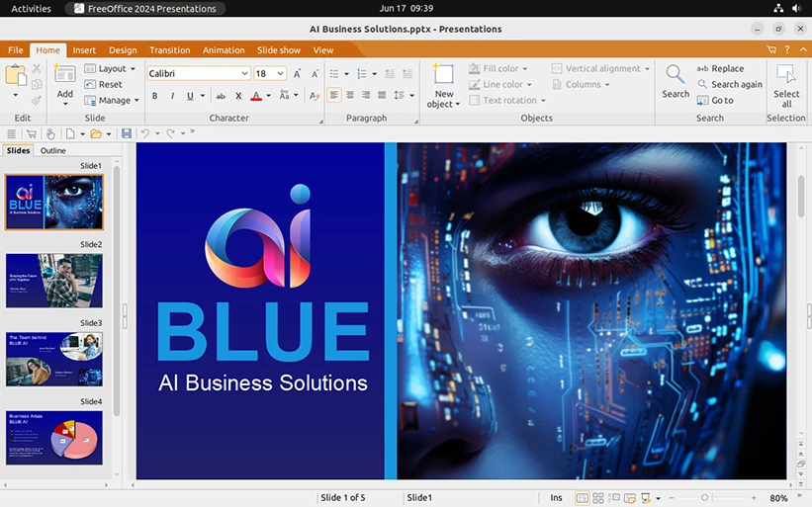Open the font size 18 dropdown

click(281, 73)
